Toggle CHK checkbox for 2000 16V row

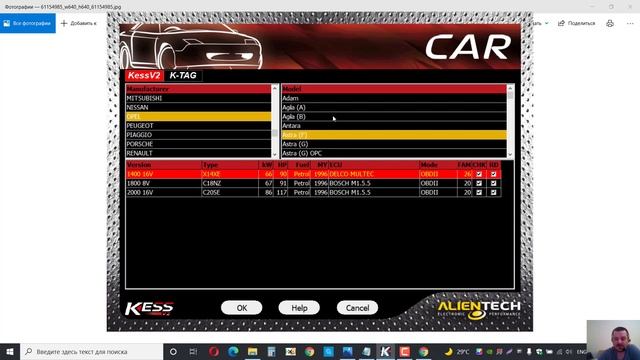tap(479, 192)
